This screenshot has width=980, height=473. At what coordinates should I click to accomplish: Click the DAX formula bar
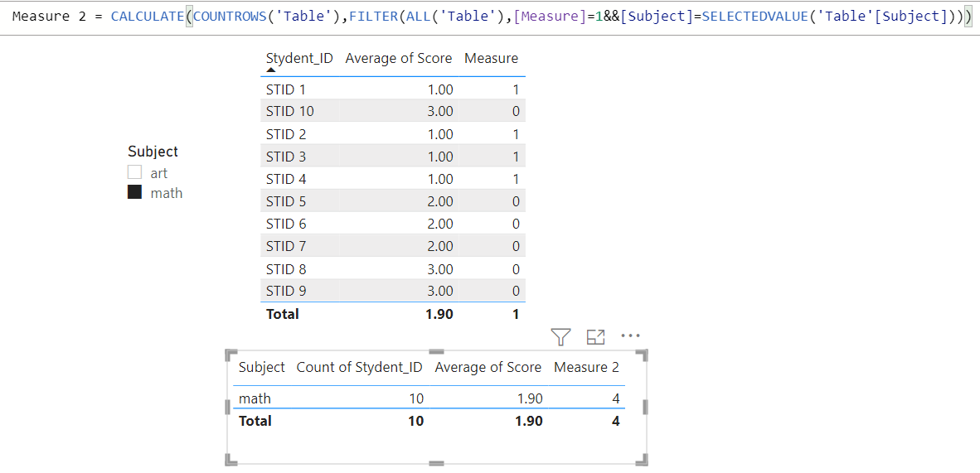click(x=490, y=17)
